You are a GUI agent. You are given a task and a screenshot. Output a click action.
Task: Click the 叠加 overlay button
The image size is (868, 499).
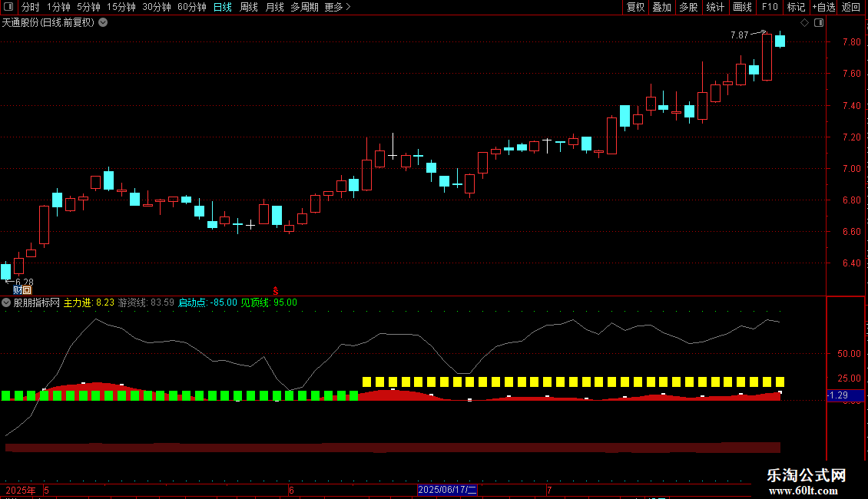661,7
